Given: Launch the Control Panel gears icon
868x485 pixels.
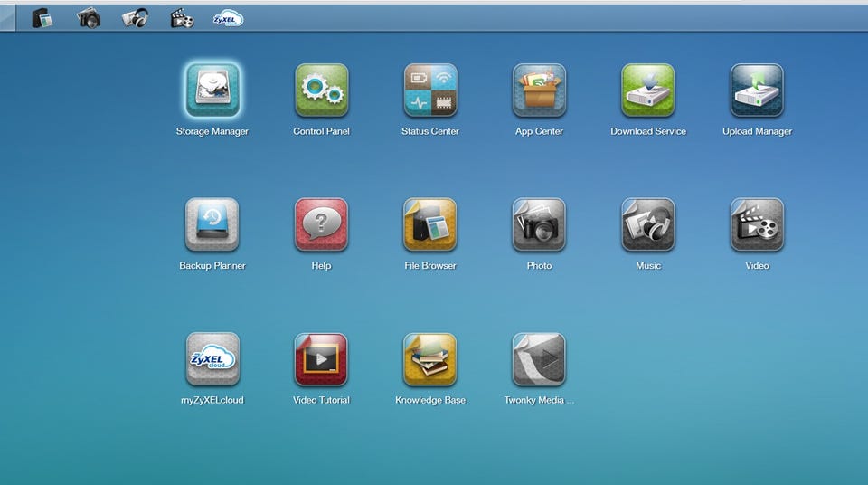Looking at the screenshot, I should [321, 90].
